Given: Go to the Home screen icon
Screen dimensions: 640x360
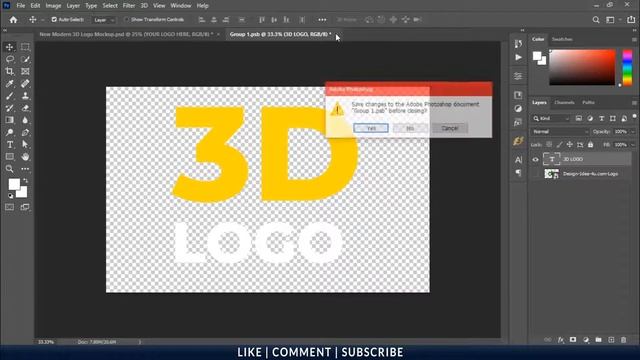Looking at the screenshot, I should [x=13, y=20].
